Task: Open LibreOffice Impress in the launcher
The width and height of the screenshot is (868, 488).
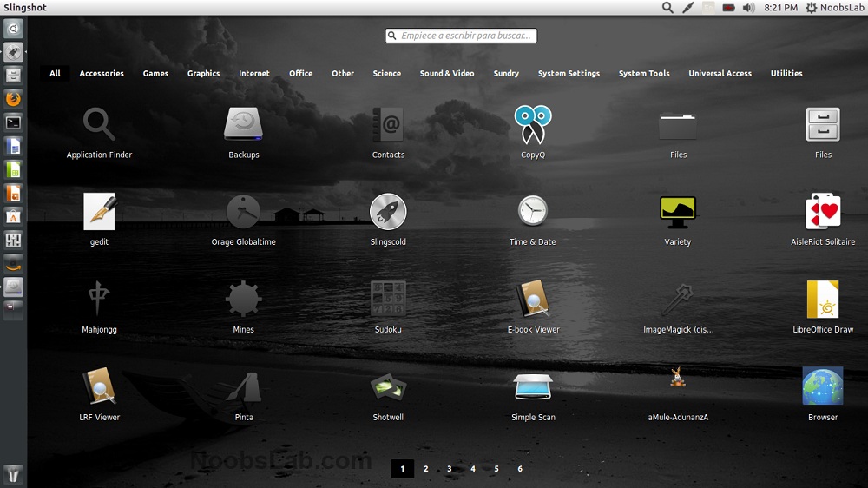Action: pos(13,193)
